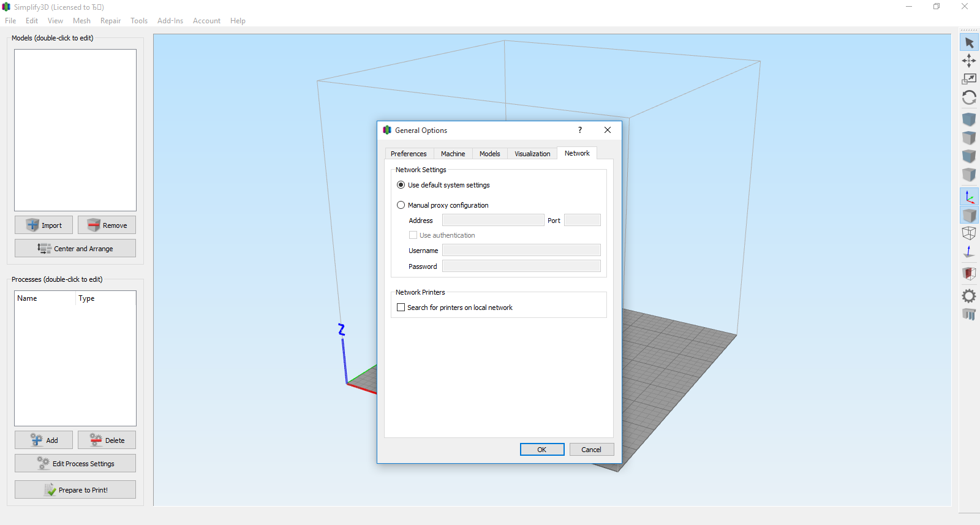Tick the Use authentication checkbox
This screenshot has width=980, height=525.
[442, 235]
